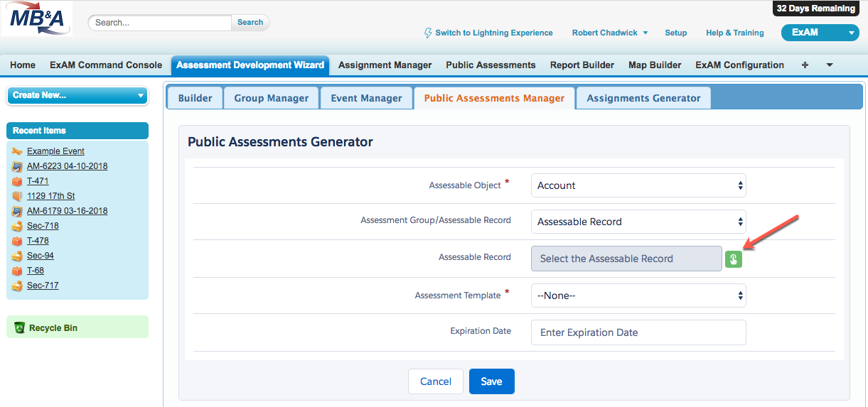Click the Select the Assessable Record field
The width and height of the screenshot is (868, 407).
tap(626, 259)
